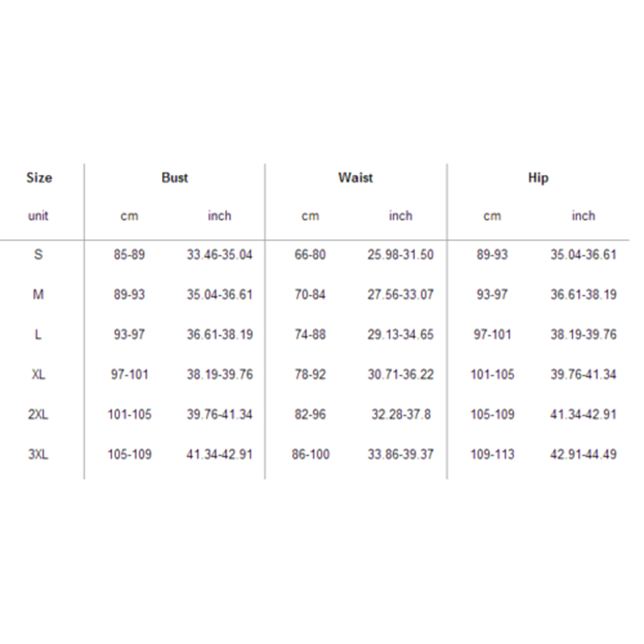Click waist inch value 25.98-31.50

400,255
